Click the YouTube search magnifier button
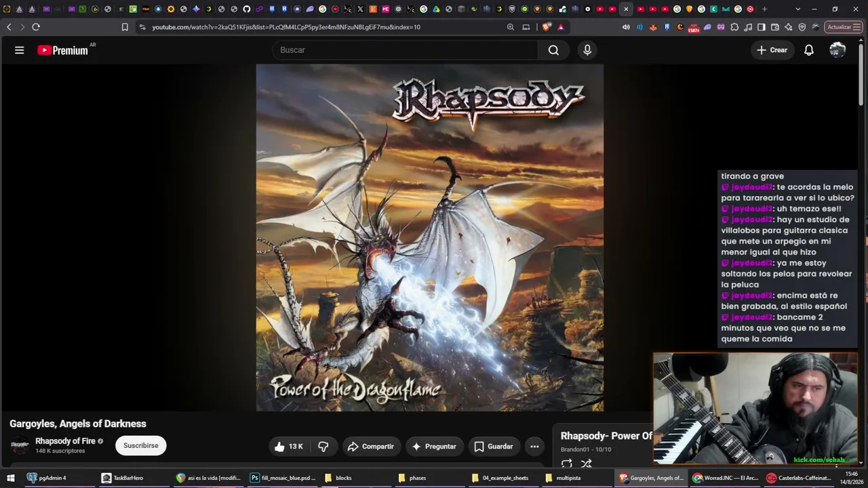Viewport: 868px width, 488px height. 554,50
